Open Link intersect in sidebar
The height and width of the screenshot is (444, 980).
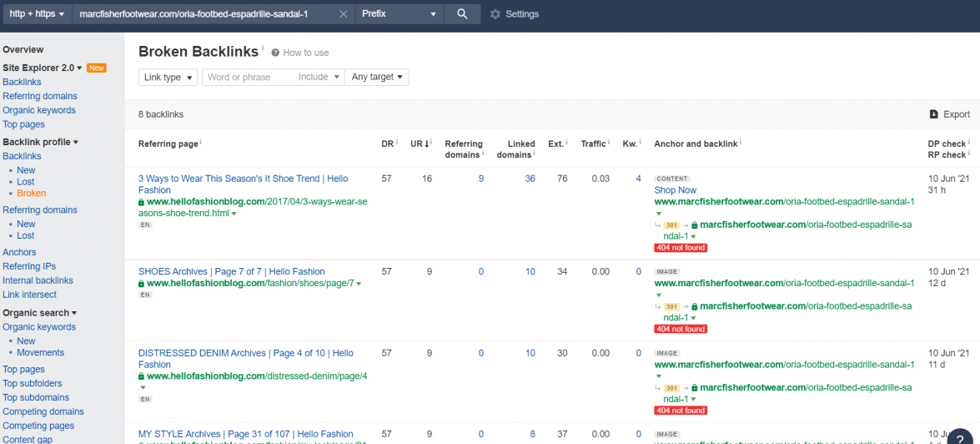tap(29, 295)
